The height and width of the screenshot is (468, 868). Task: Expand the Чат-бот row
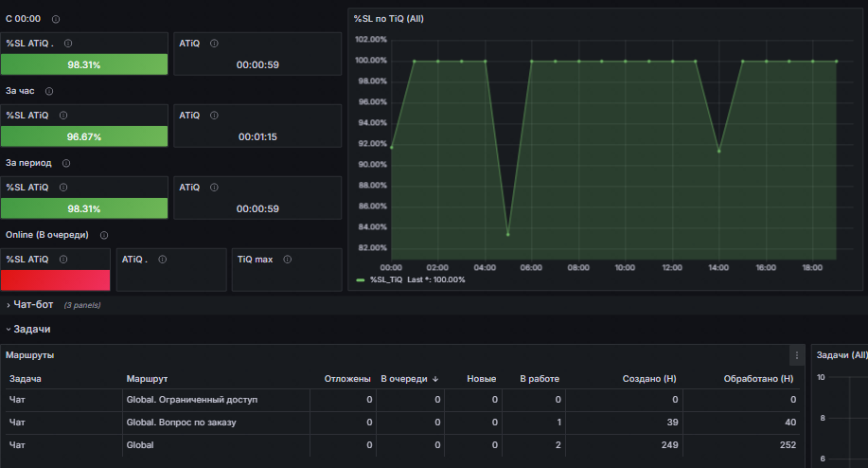(33, 305)
